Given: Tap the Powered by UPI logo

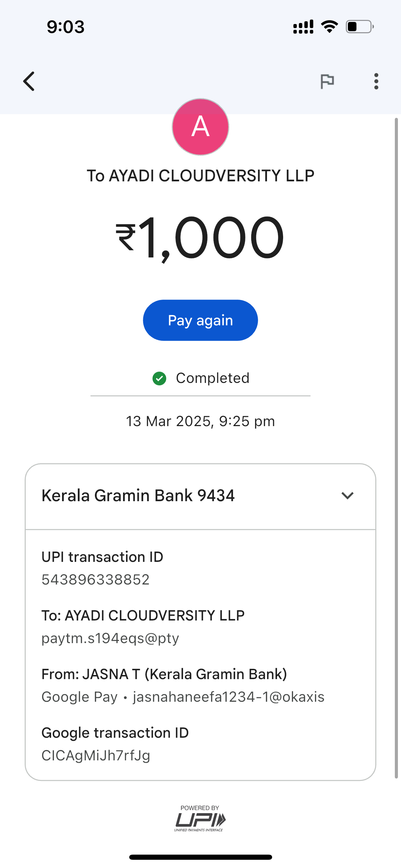Looking at the screenshot, I should 200,818.
